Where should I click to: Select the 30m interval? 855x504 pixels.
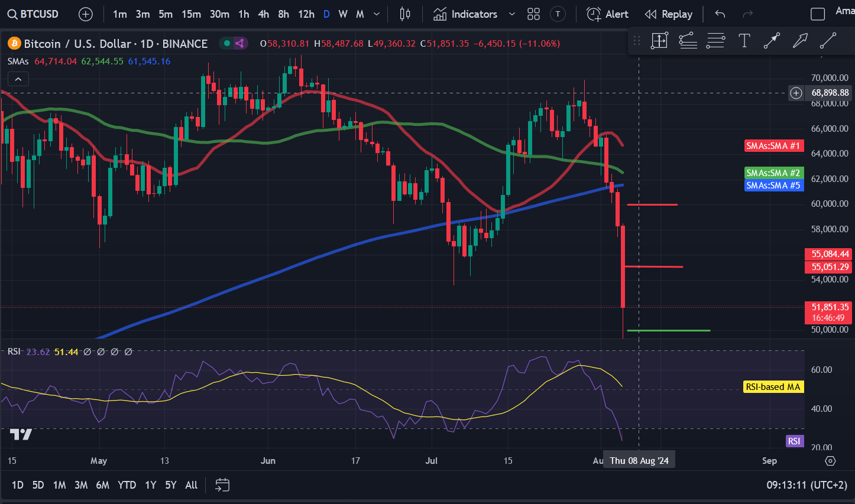tap(219, 14)
